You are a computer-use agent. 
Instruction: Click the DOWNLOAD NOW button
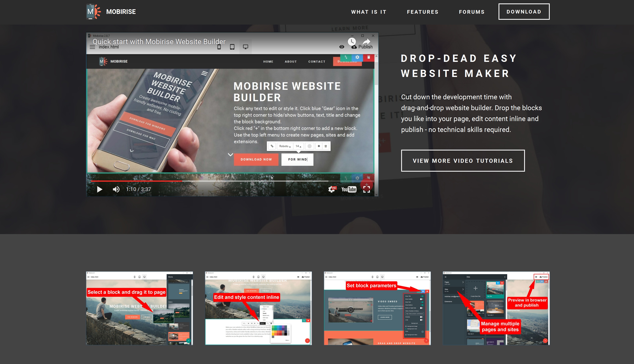coord(256,159)
